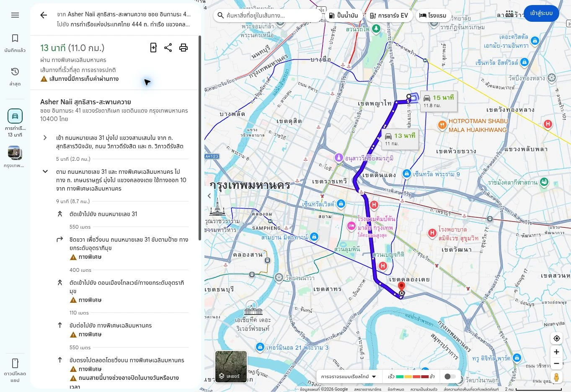
Task: Click the side panel scrollbar
Action: (200, 138)
